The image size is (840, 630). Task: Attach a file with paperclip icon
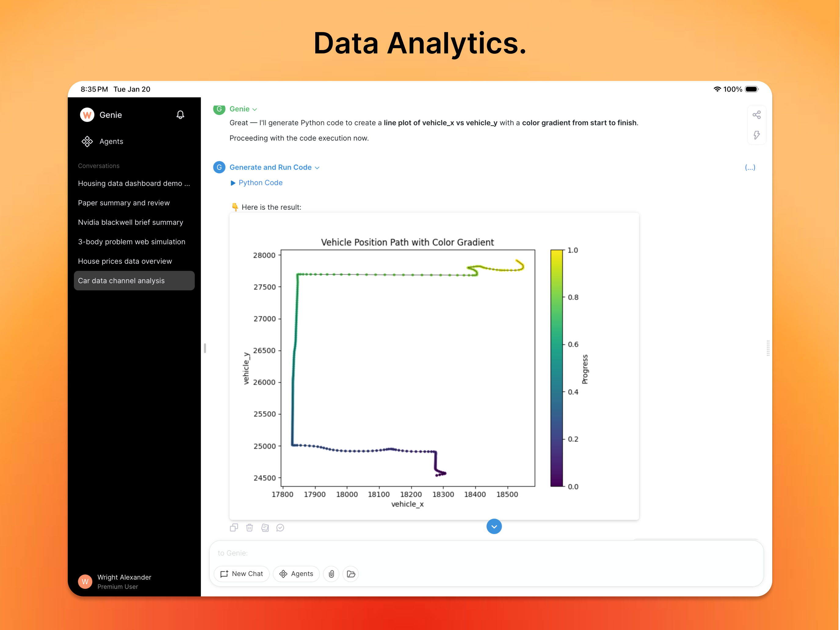point(331,574)
